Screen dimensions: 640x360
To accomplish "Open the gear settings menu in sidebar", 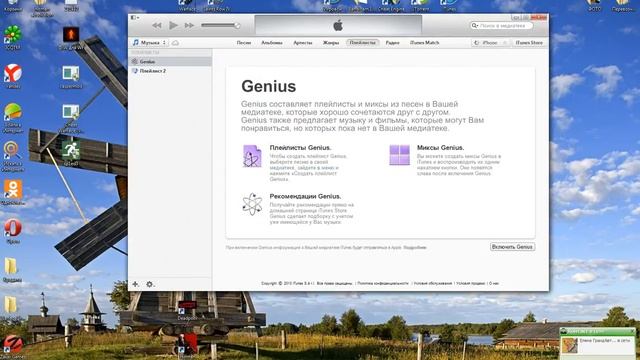I will click(150, 284).
